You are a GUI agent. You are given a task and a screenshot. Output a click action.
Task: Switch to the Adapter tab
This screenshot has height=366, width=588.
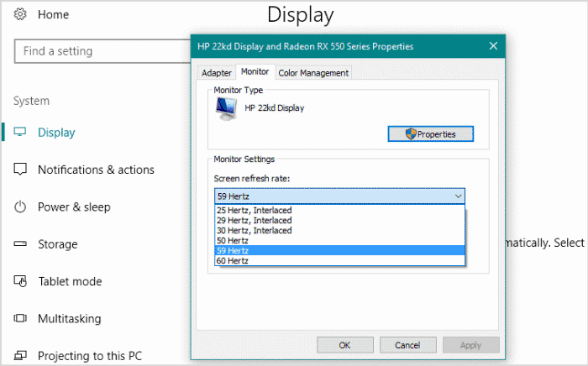[217, 73]
